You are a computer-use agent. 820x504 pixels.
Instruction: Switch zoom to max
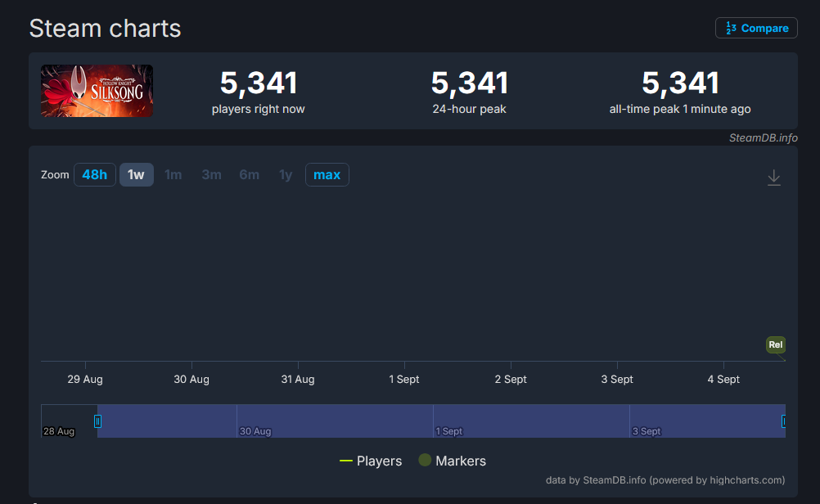tap(327, 174)
